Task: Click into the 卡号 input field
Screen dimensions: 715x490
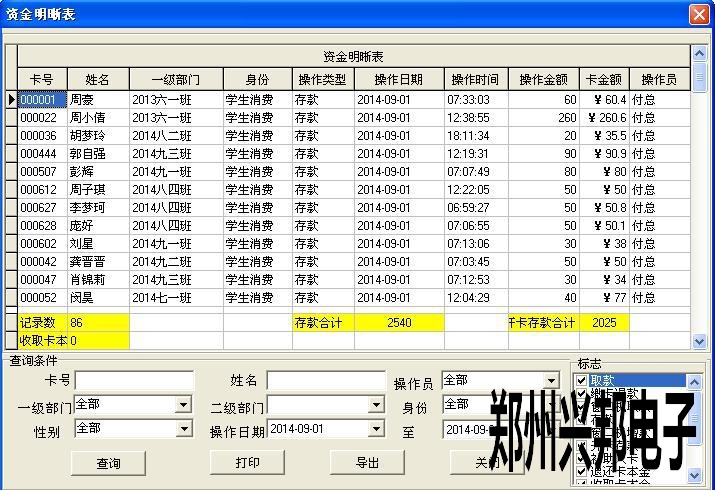Action: click(119, 381)
